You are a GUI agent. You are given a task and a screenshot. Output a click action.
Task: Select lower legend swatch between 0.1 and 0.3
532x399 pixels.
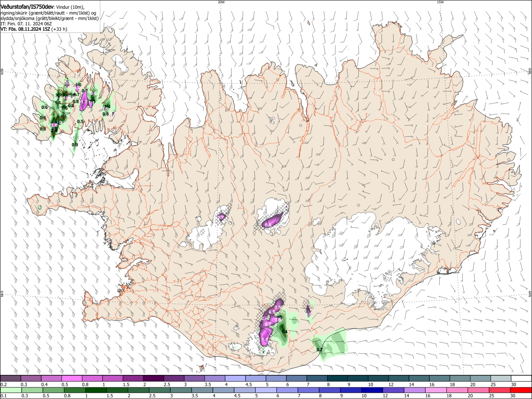pos(11,390)
